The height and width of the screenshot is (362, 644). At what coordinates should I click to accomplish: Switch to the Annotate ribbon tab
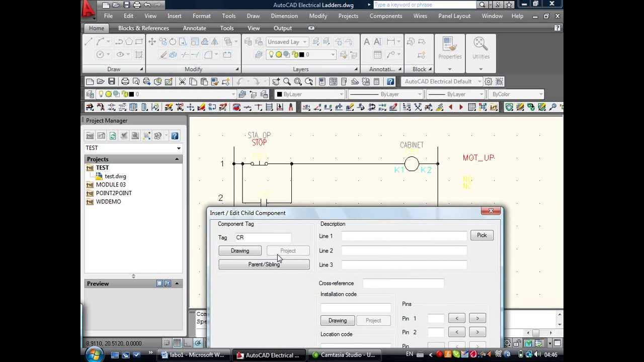(194, 28)
